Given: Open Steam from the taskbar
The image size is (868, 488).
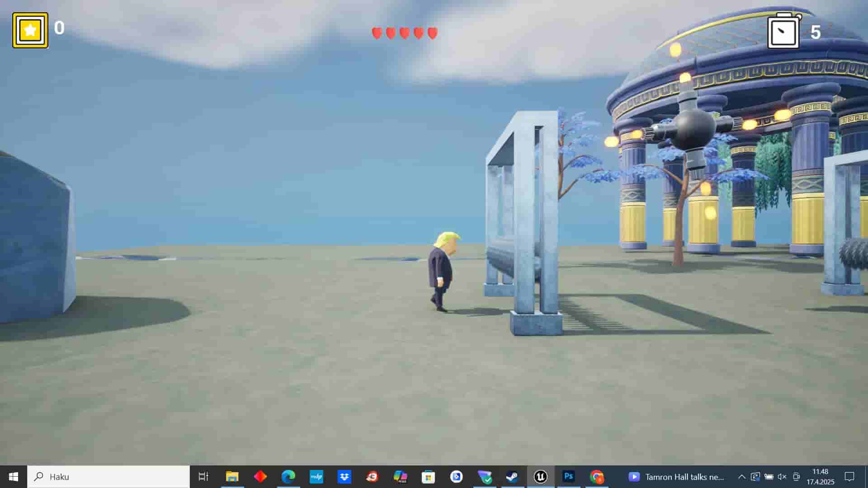Looking at the screenshot, I should [512, 476].
